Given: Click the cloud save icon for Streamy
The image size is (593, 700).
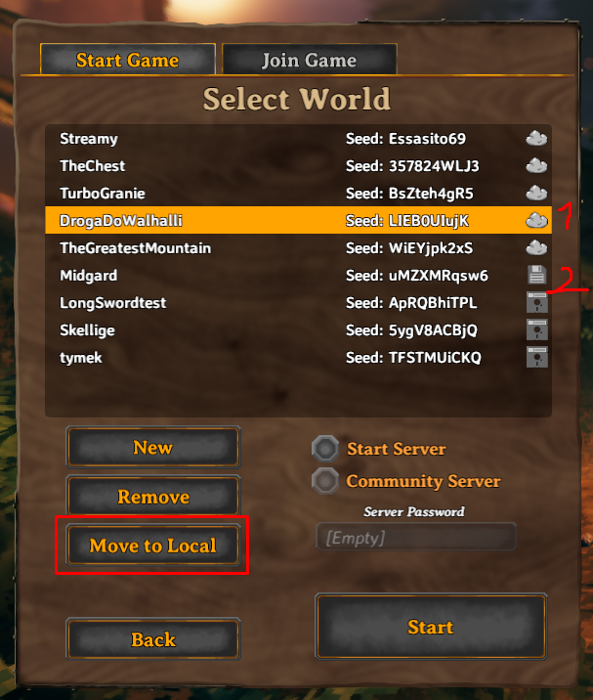Looking at the screenshot, I should click(x=536, y=139).
